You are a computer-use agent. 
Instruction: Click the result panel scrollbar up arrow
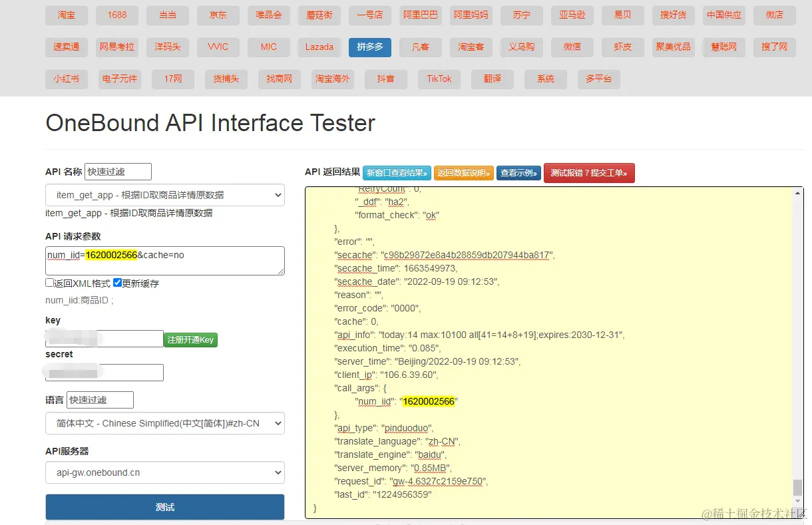tap(799, 192)
